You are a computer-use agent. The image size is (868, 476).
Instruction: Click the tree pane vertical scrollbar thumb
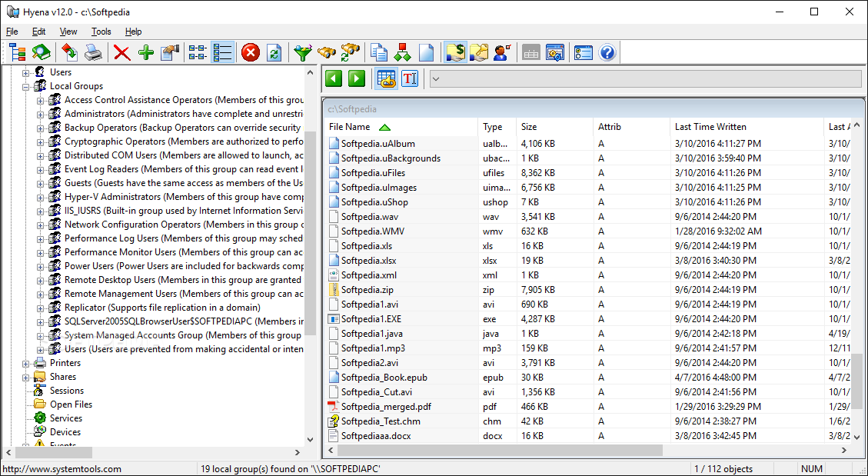(311, 232)
